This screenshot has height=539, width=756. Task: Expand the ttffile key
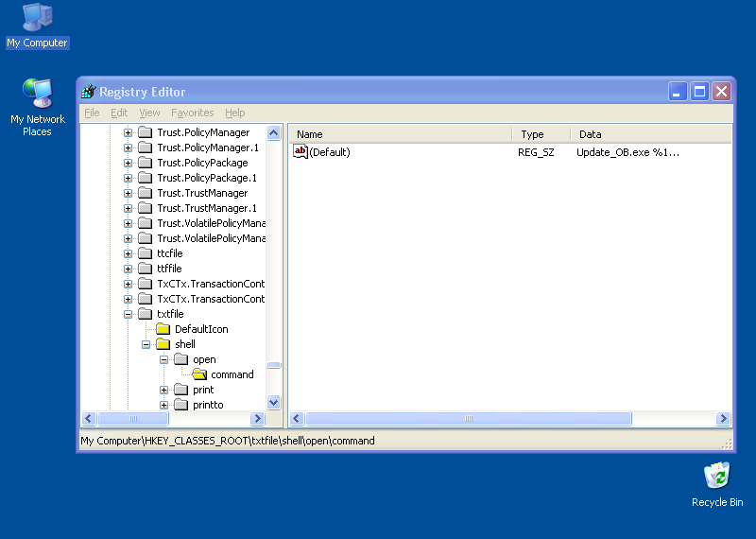click(x=128, y=269)
